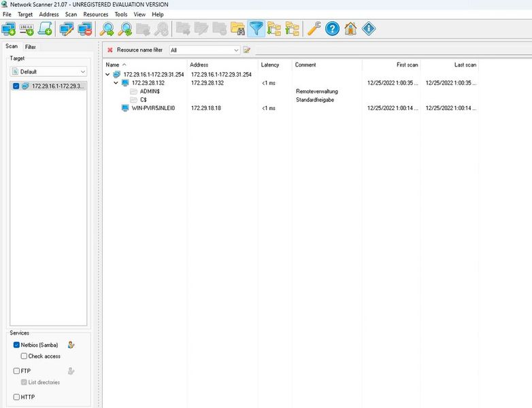The image size is (532, 408).
Task: Click the collapse tree folders icon
Action: pos(292,29)
